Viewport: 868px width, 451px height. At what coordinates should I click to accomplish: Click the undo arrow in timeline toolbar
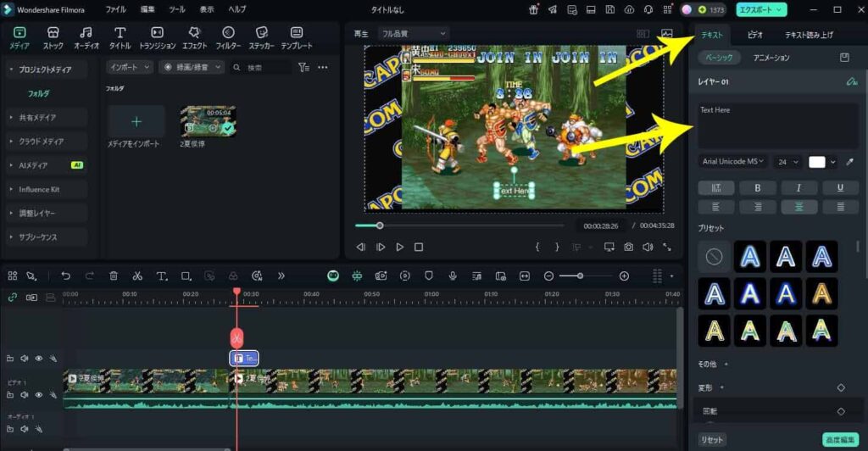[x=66, y=276]
